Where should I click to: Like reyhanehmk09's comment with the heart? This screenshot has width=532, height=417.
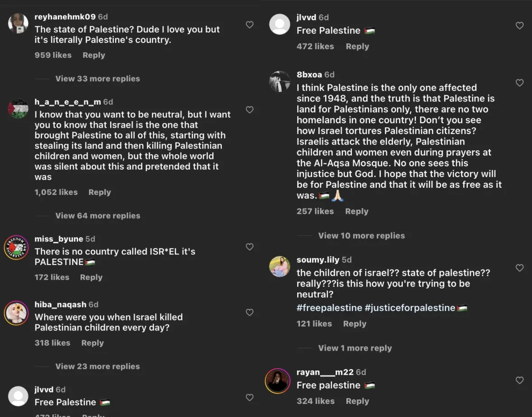[x=249, y=25]
